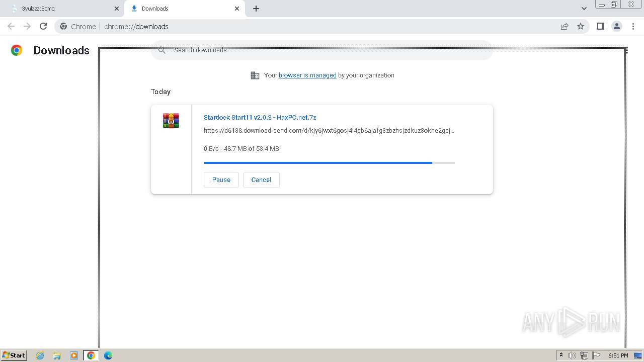644x362 pixels.
Task: Click the 'Today' date heading
Action: tap(160, 92)
